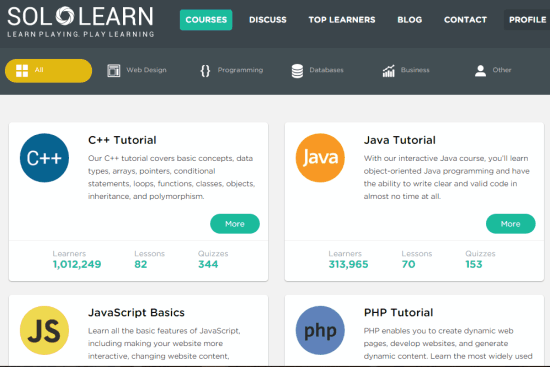Screen dimensions: 550x367
Task: Open the Java course orange logo
Action: (320, 158)
